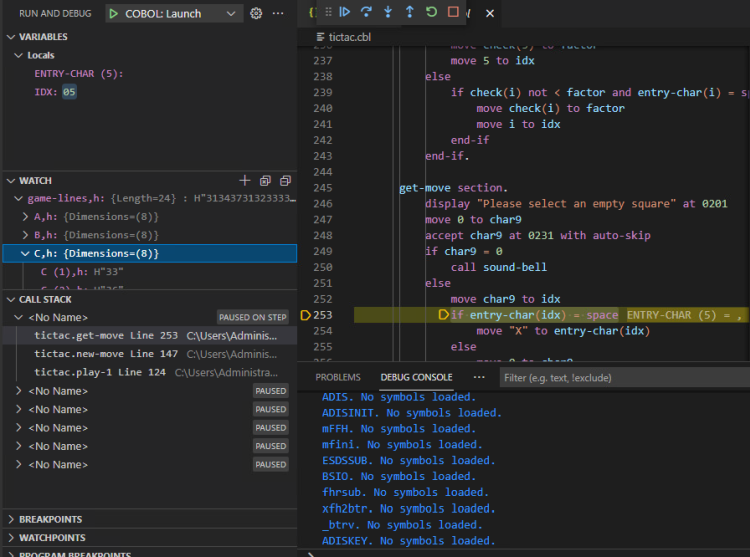Select the tictac.new-move Line 147 stack frame

pyautogui.click(x=94, y=353)
